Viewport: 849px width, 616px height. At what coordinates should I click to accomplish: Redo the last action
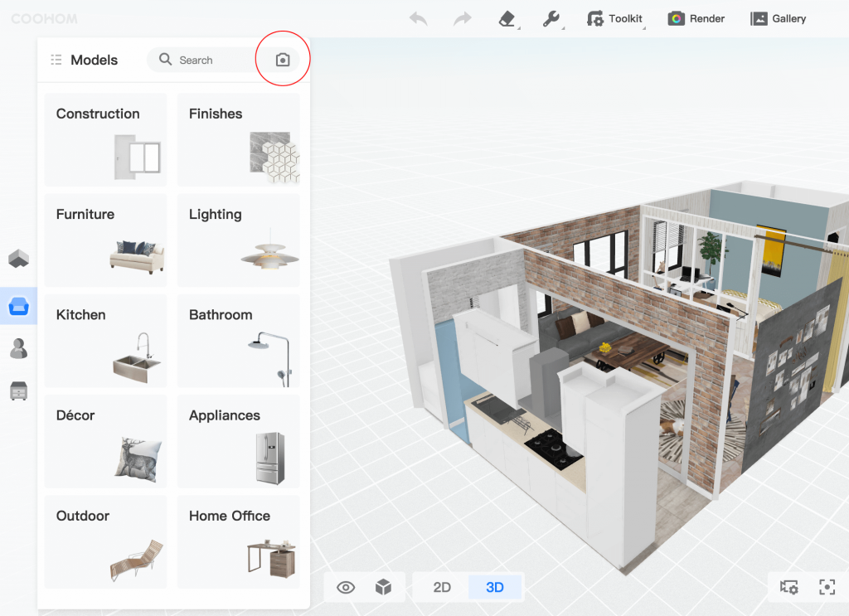[463, 19]
